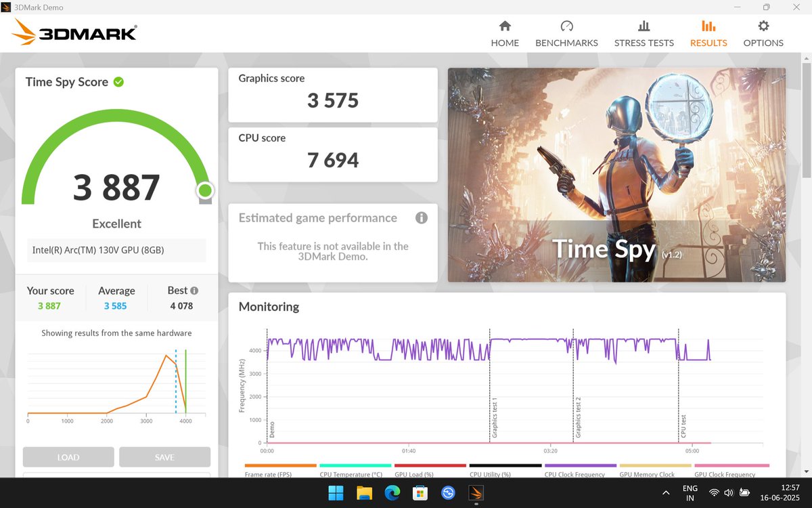Click the SAVE button
The image size is (812, 508).
[x=164, y=457]
